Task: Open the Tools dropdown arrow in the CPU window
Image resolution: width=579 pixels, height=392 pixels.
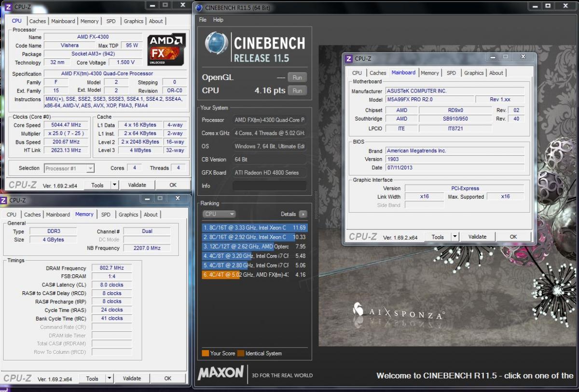Action: pos(114,185)
